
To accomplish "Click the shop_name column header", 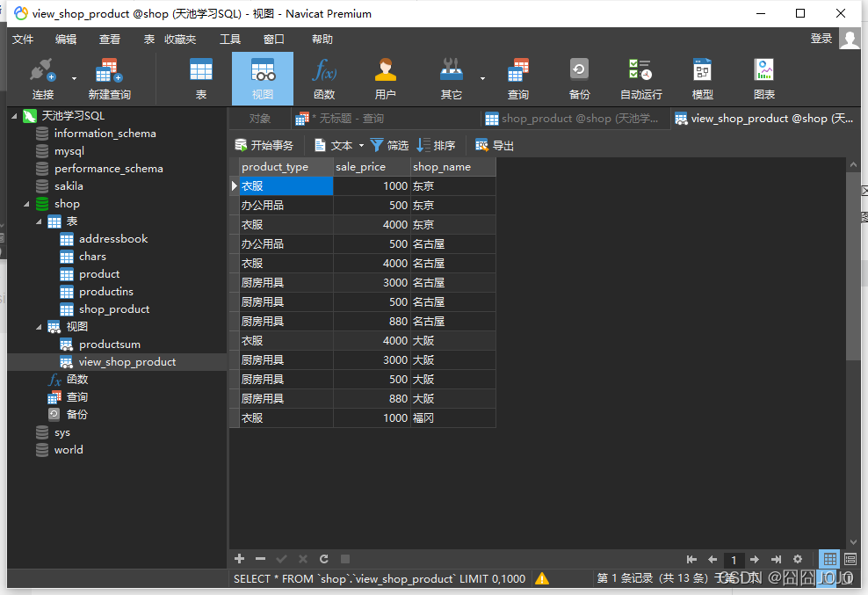I will 452,167.
